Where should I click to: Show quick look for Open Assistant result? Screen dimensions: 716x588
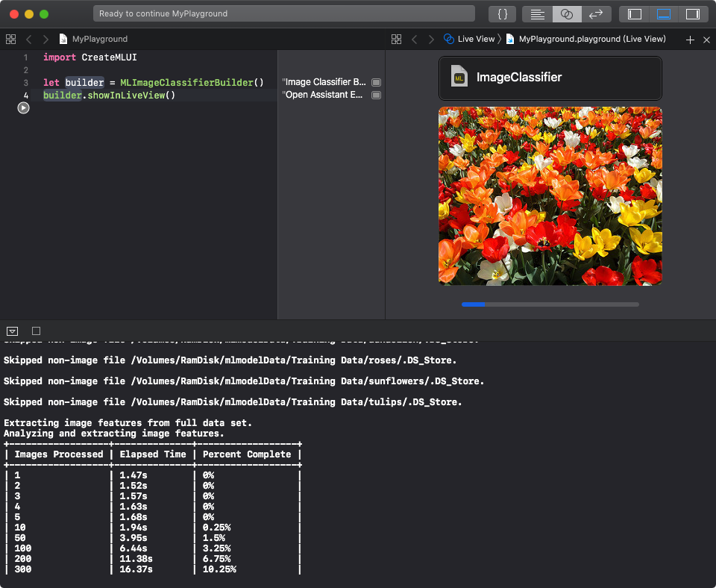pos(376,95)
